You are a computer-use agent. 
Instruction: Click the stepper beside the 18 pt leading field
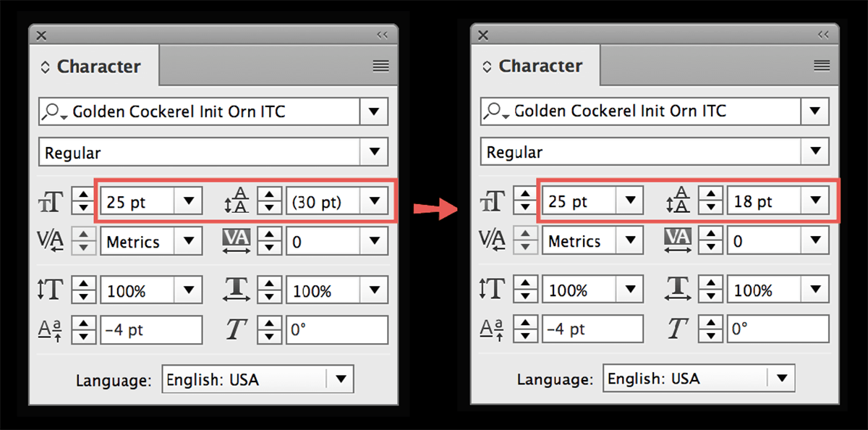(x=712, y=201)
